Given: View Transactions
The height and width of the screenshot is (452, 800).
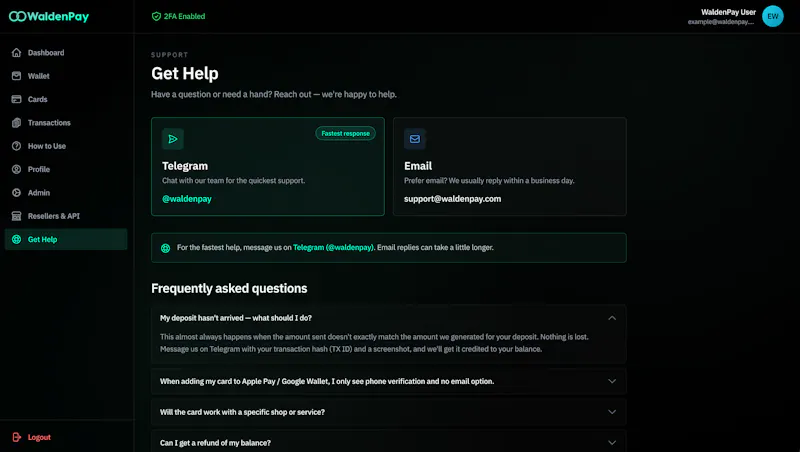Looking at the screenshot, I should click(x=66, y=122).
